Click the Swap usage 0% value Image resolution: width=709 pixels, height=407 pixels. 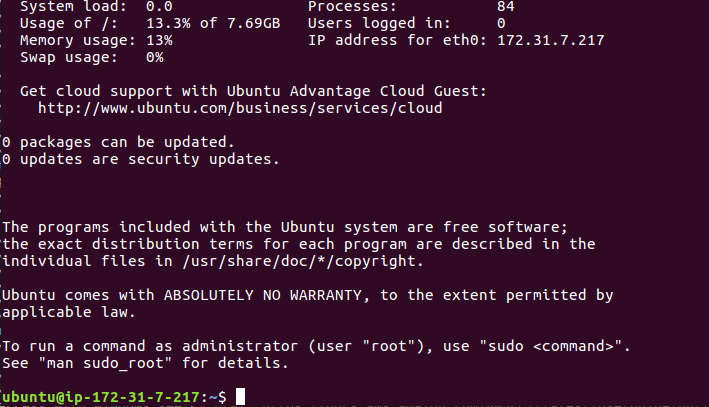(155, 57)
